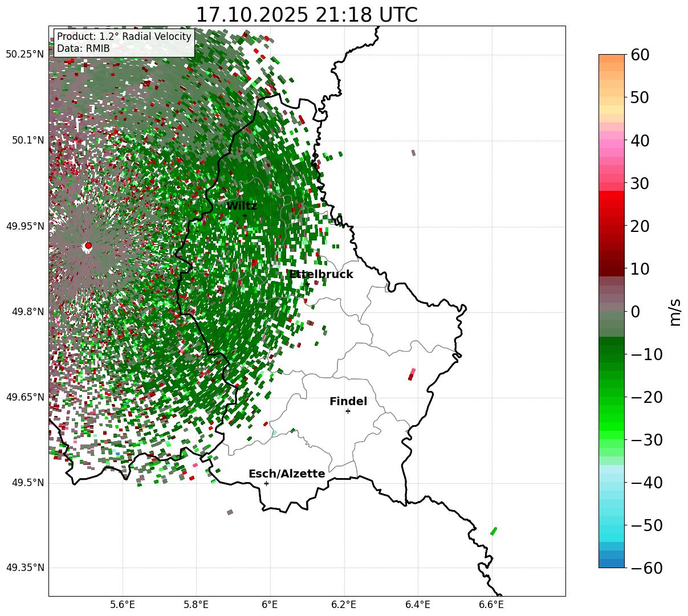Screen dimensions: 688x616
Task: Click the 6.4°E longitude tick label
Action: [418, 605]
